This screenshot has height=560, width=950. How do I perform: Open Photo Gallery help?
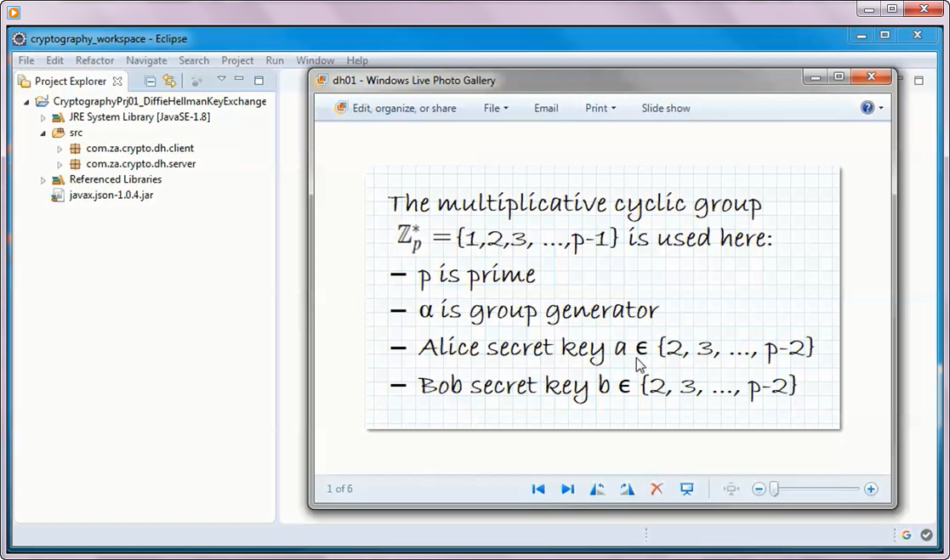pyautogui.click(x=868, y=108)
